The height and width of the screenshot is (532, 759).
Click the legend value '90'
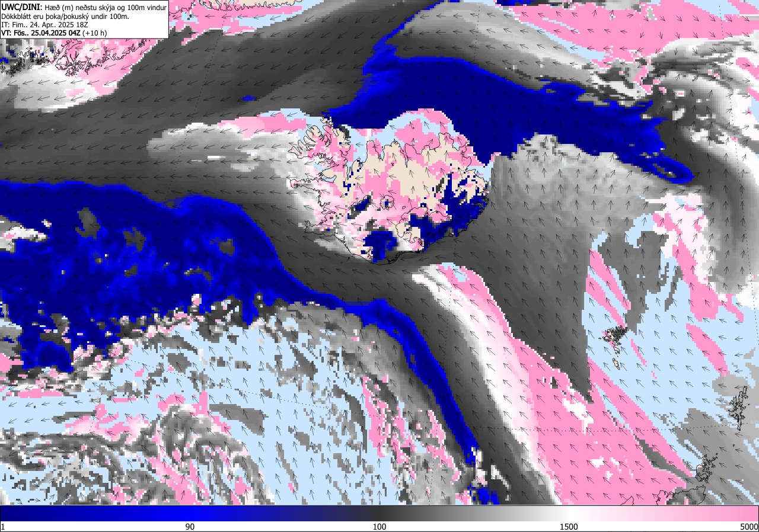190,527
